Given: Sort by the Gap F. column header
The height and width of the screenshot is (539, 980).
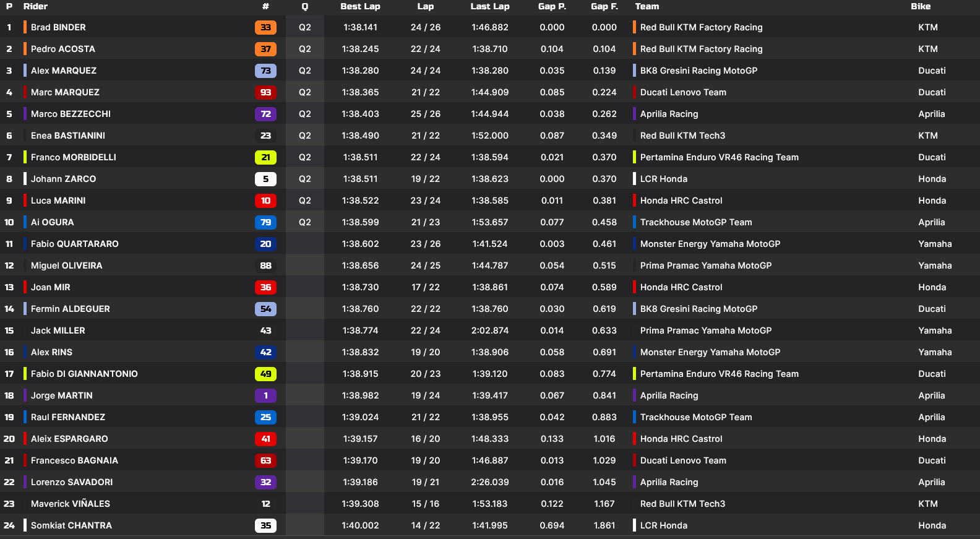Looking at the screenshot, I should coord(604,6).
